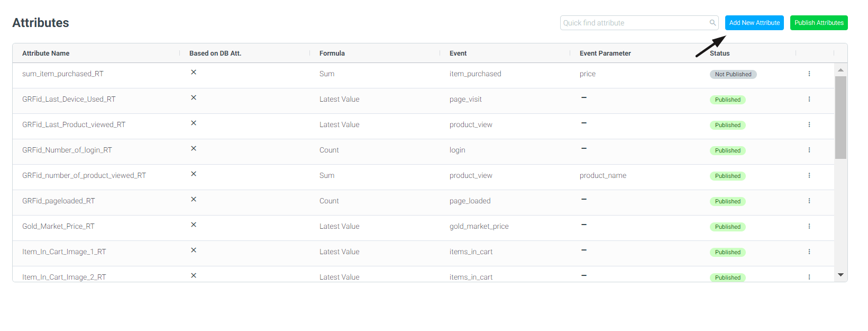Click the login event cell
Screen dimensions: 868x331
458,150
